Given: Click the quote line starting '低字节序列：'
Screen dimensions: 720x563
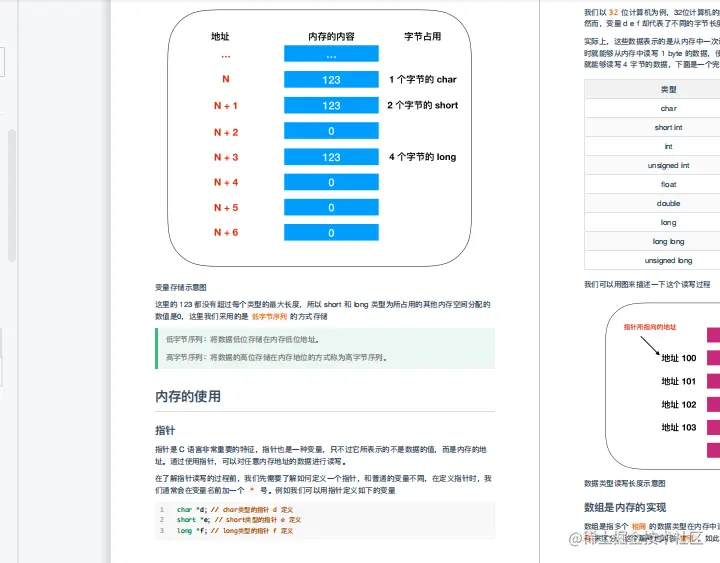Looking at the screenshot, I should pyautogui.click(x=242, y=339).
